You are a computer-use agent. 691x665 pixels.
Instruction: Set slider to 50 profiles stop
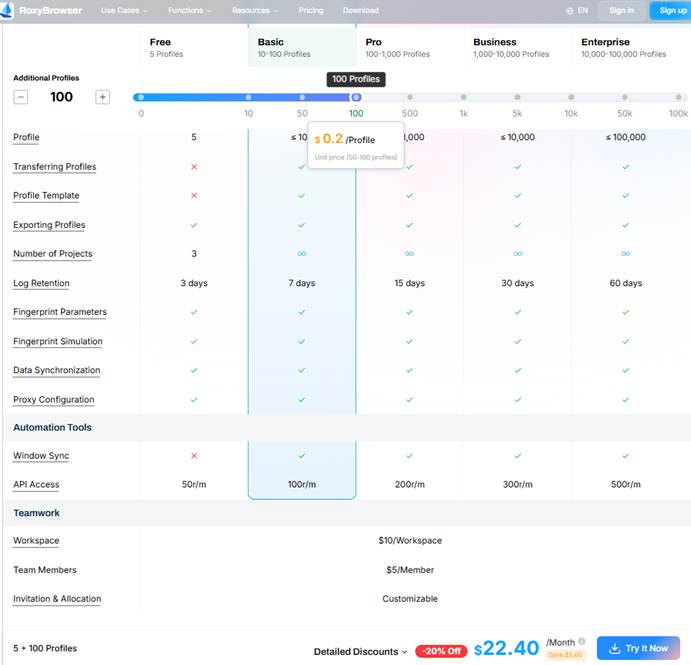pos(302,97)
